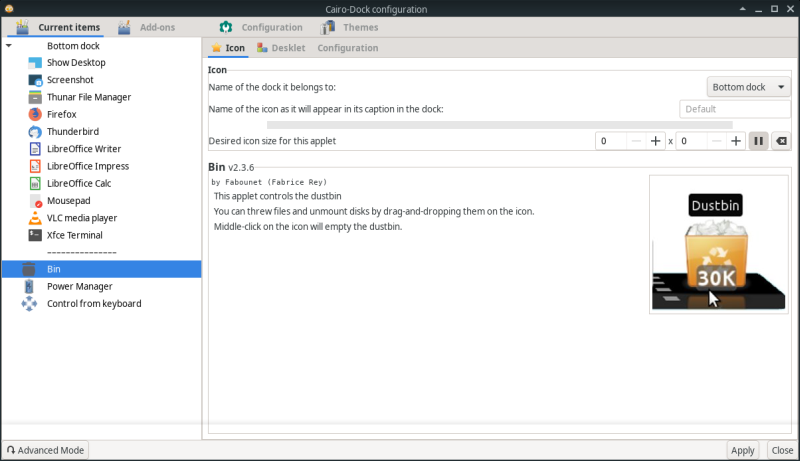Click the Screenshot launcher item
The width and height of the screenshot is (800, 461).
click(x=70, y=80)
